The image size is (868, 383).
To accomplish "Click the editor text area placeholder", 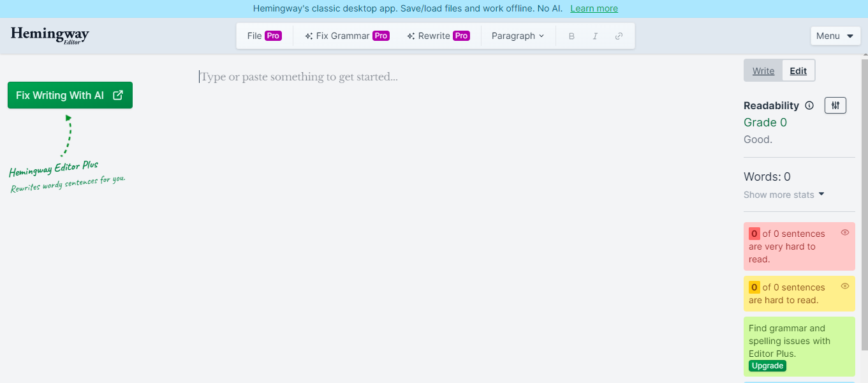I will [299, 77].
